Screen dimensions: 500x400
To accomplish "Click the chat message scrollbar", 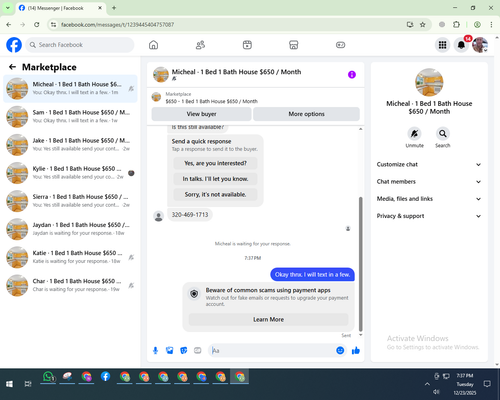I will 360,264.
